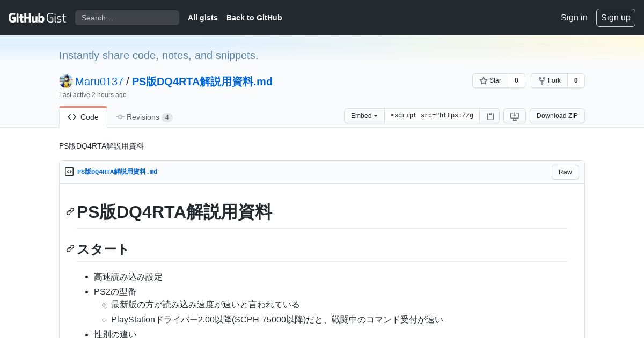644x338 pixels.
Task: Go Back to GitHub
Action: tap(254, 18)
